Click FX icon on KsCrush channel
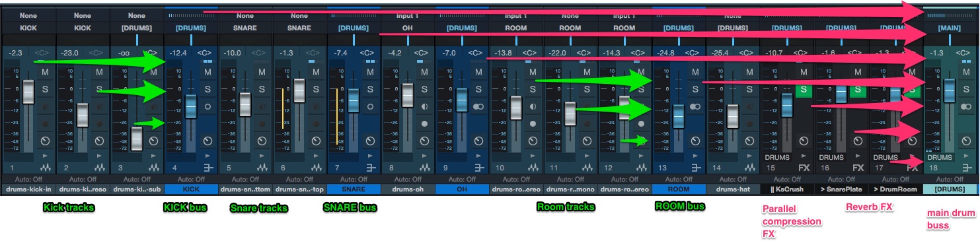 pos(804,168)
